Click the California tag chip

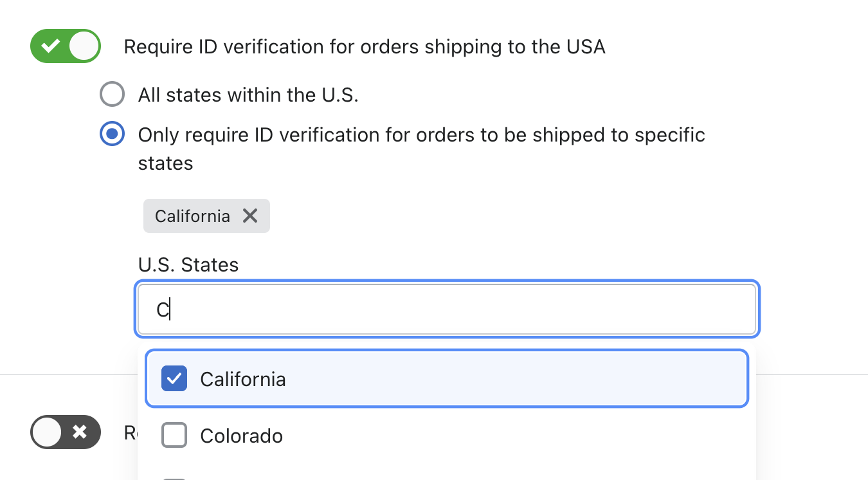tap(192, 216)
